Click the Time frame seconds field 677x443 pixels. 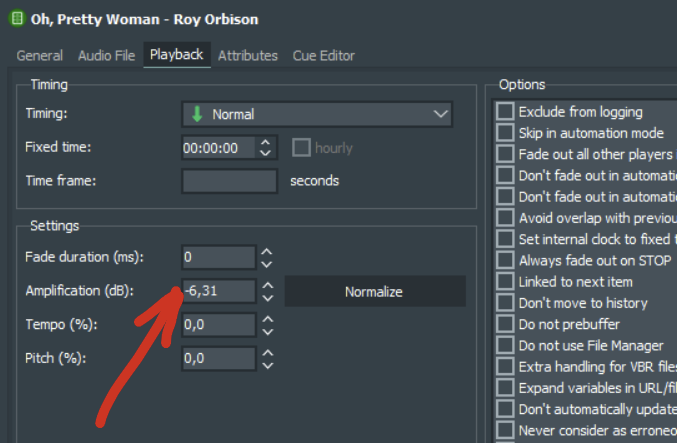(229, 181)
